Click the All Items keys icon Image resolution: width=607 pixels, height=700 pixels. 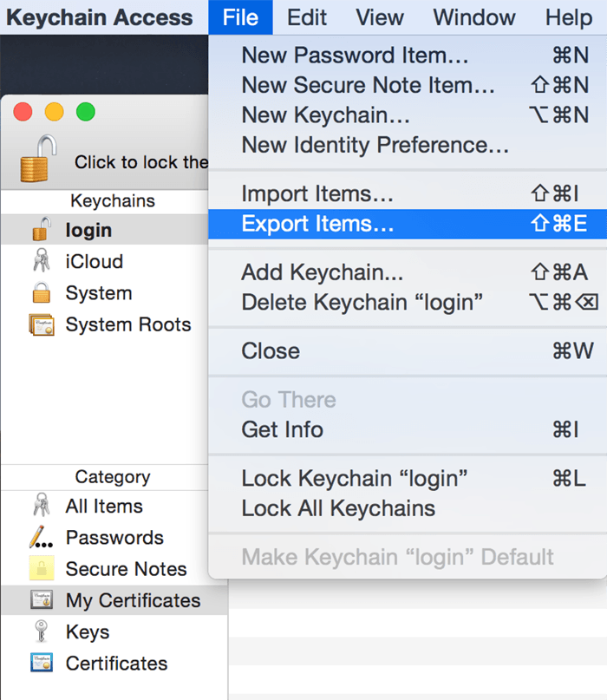coord(41,506)
